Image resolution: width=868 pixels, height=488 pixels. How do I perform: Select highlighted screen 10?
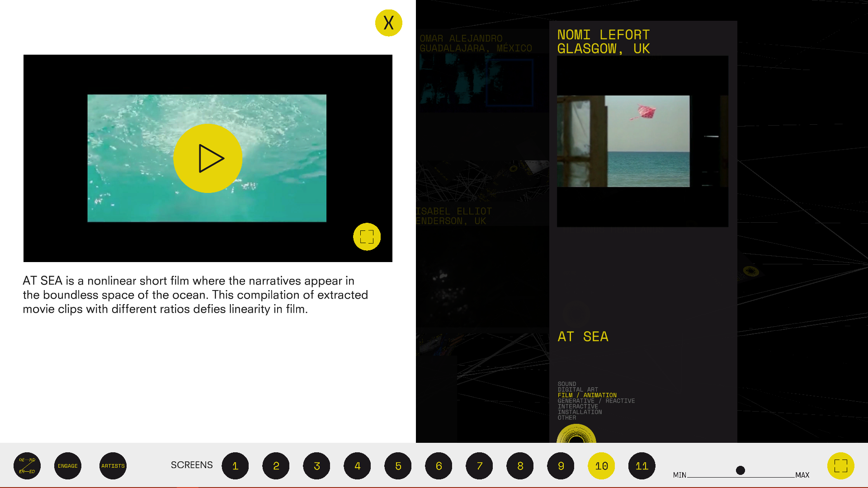coord(601,466)
